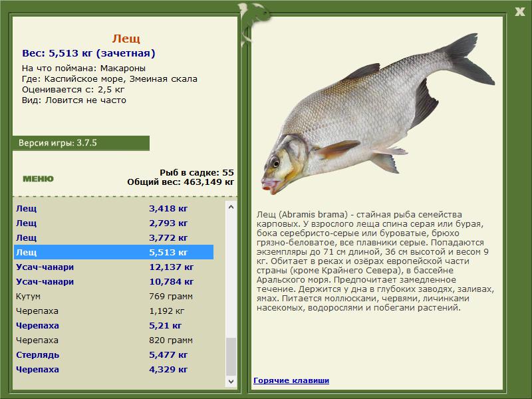
Task: Close the fish info window
Action: pyautogui.click(x=519, y=12)
